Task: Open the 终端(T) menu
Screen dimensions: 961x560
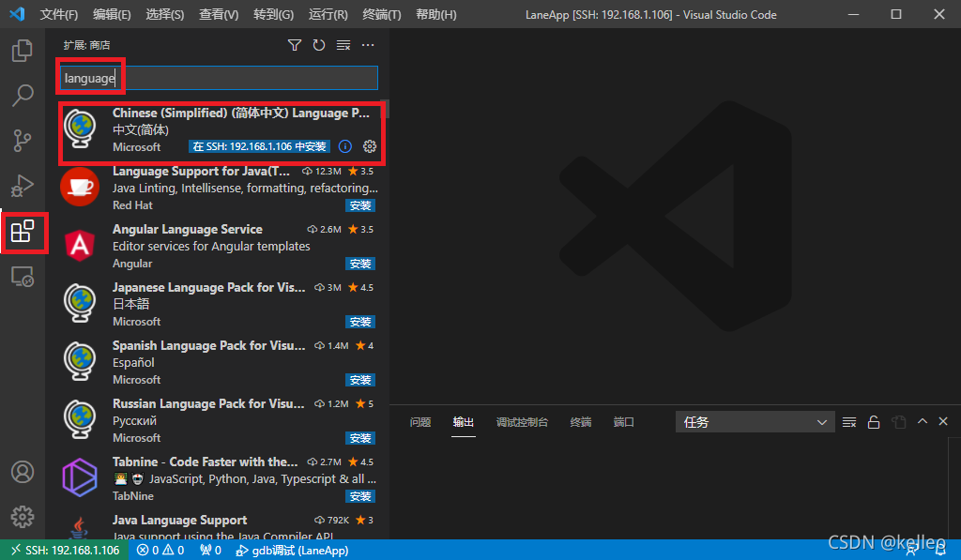Action: tap(382, 14)
